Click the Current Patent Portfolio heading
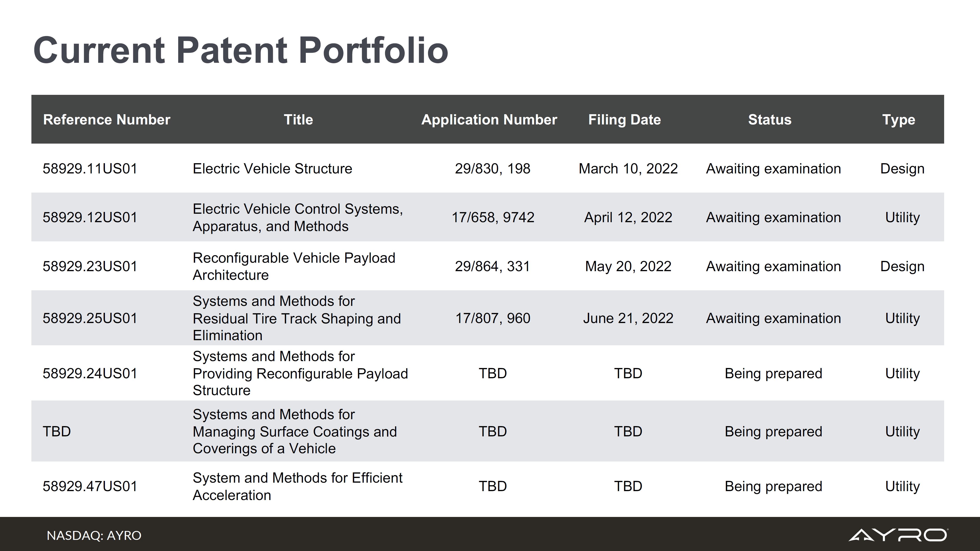Screen dimensions: 980x551 point(241,50)
